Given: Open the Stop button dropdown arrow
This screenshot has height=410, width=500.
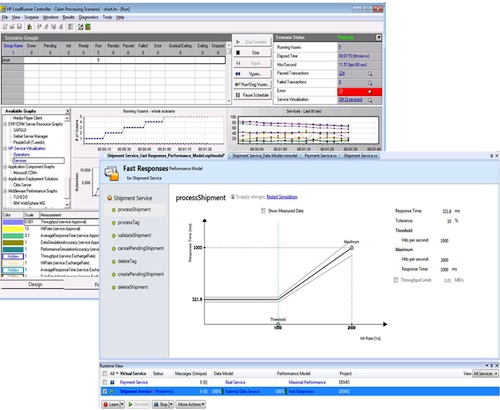Looking at the screenshot, I should tap(171, 404).
